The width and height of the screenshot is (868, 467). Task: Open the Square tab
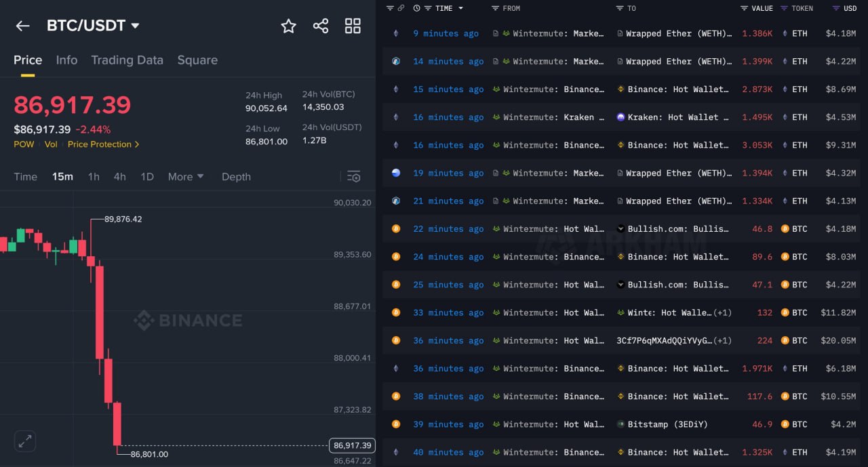(x=197, y=60)
